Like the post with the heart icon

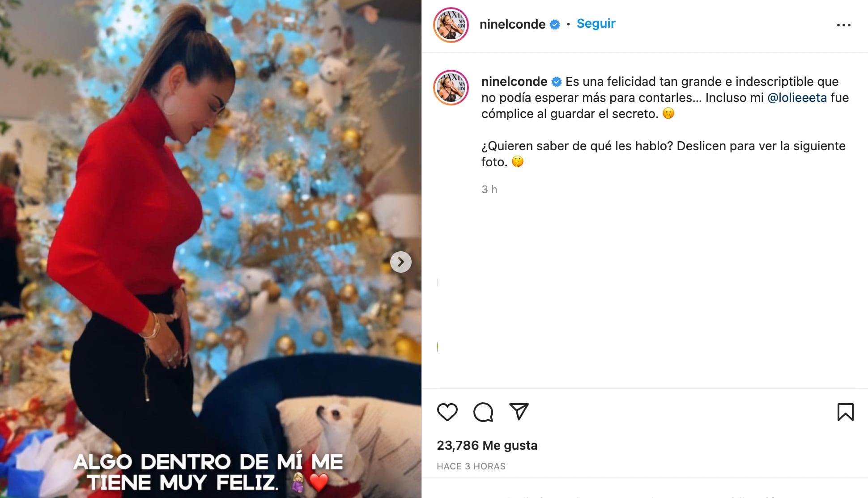tap(447, 412)
